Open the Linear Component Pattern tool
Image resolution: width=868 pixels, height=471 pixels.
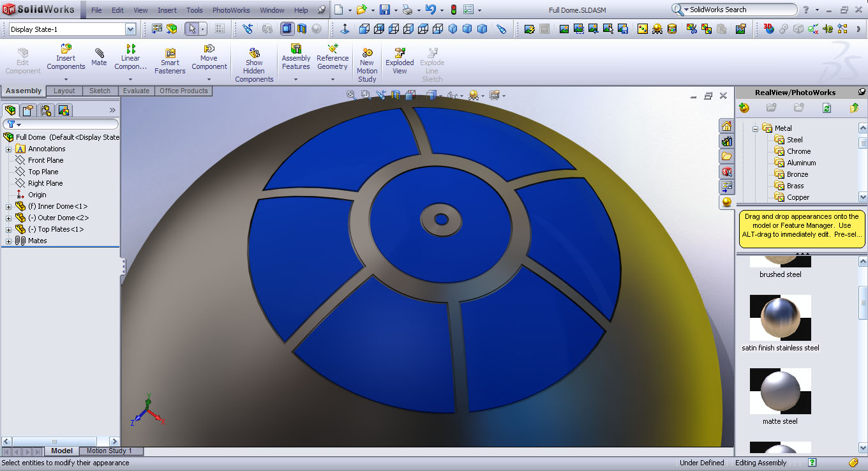131,57
